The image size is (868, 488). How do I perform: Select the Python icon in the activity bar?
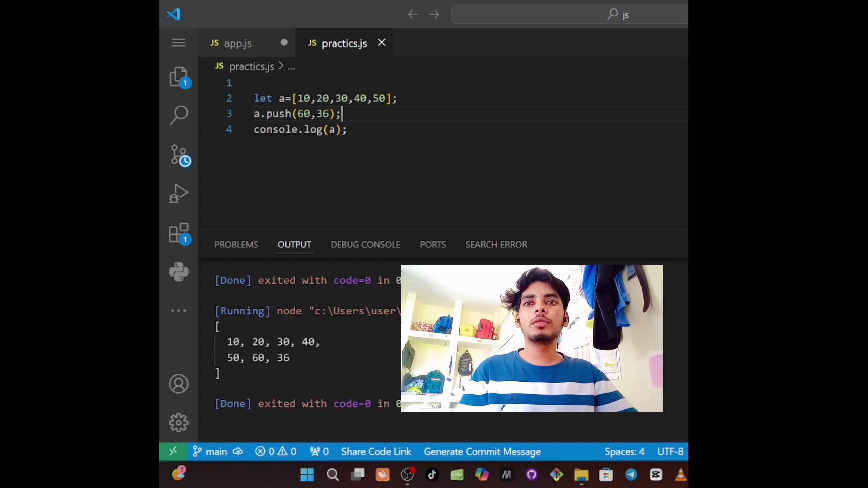tap(179, 271)
